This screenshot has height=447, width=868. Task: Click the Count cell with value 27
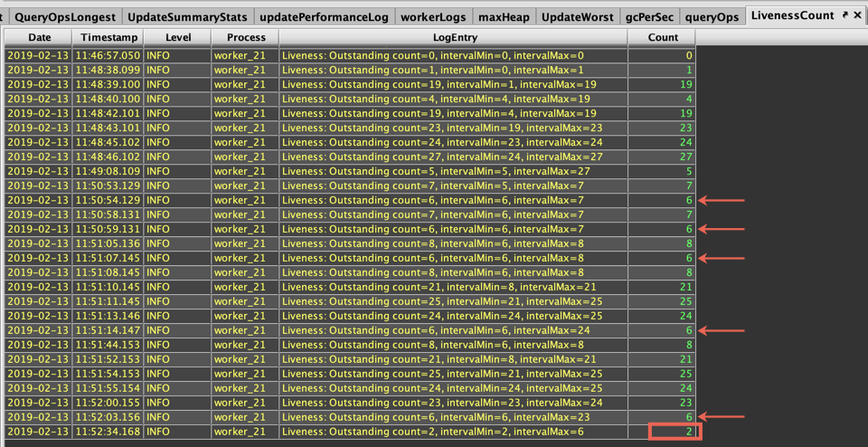click(662, 157)
